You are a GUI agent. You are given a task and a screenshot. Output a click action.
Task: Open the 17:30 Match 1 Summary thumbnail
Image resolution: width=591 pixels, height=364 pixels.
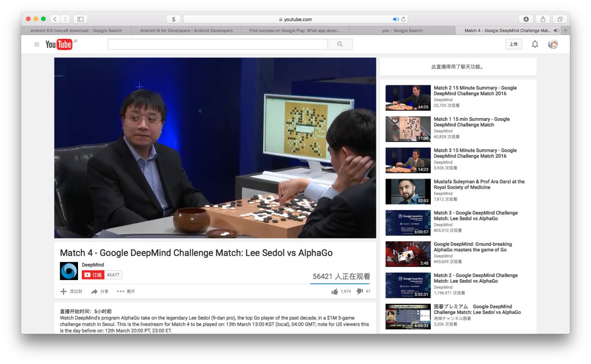click(408, 129)
